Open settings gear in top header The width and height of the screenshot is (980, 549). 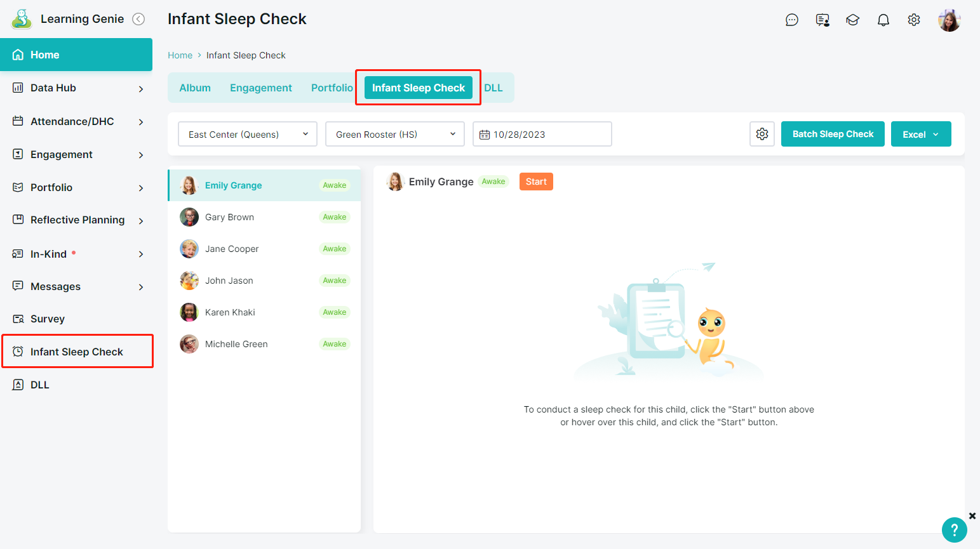[913, 20]
